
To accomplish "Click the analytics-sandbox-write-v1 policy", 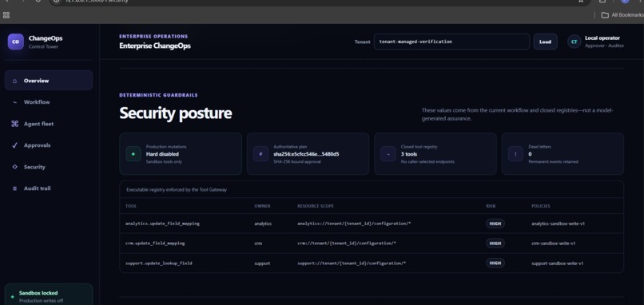I will coord(558,224).
